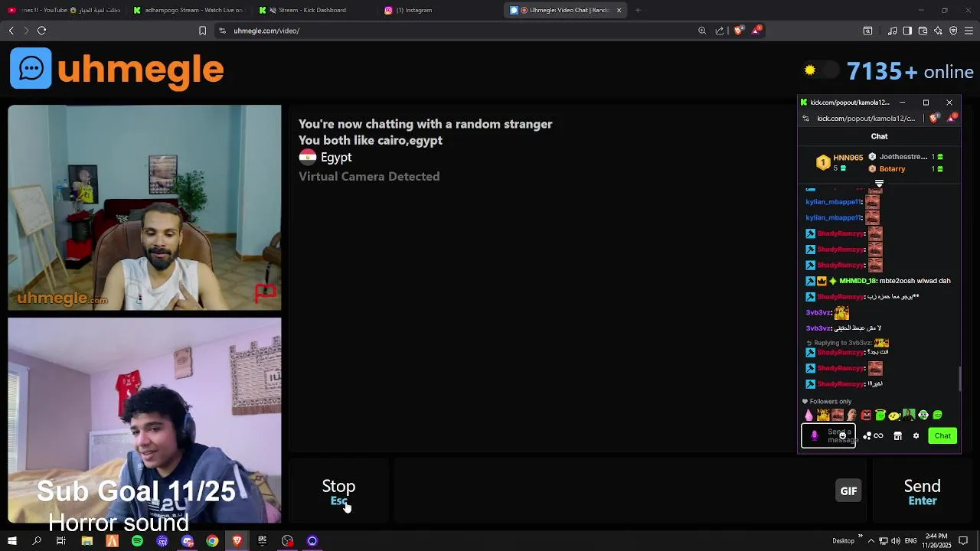
Task: Open Spotify from the taskbar
Action: (x=137, y=541)
